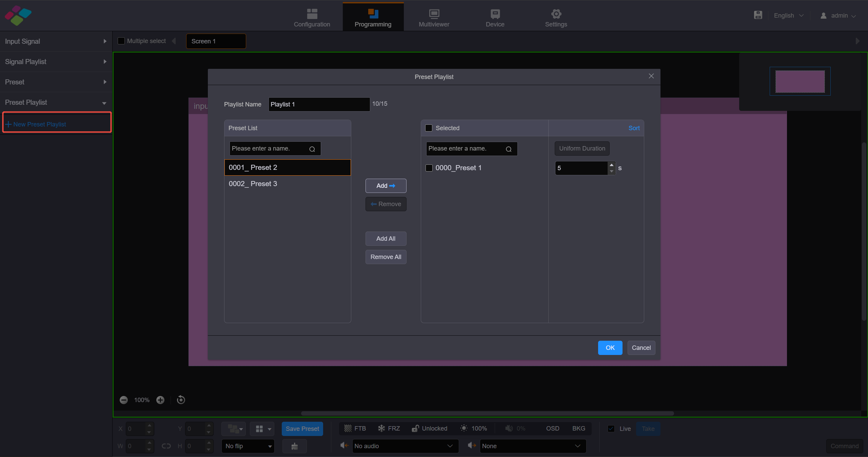868x457 pixels.
Task: Click the Unlocked padlock icon
Action: tap(415, 429)
